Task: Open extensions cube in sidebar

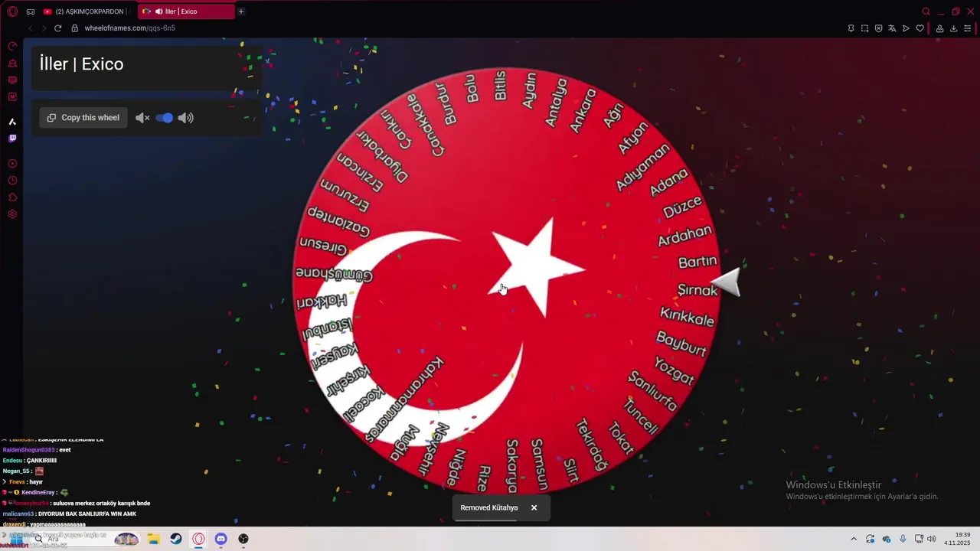Action: coord(12,197)
